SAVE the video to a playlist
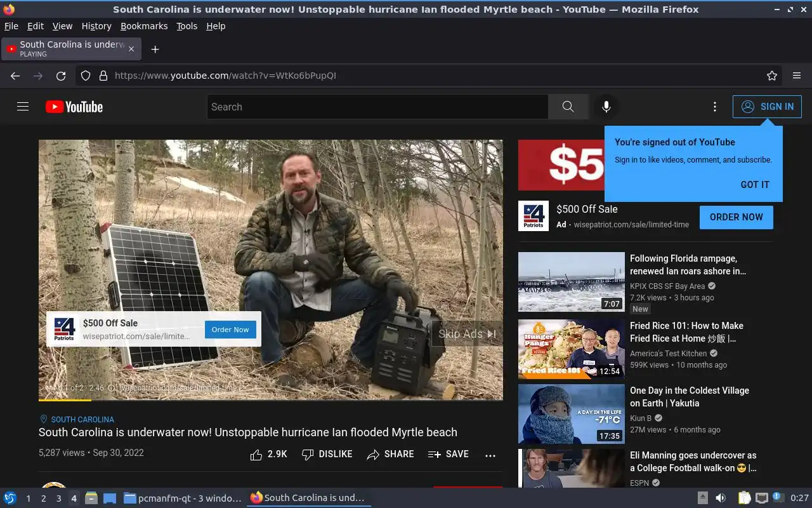 pyautogui.click(x=449, y=455)
